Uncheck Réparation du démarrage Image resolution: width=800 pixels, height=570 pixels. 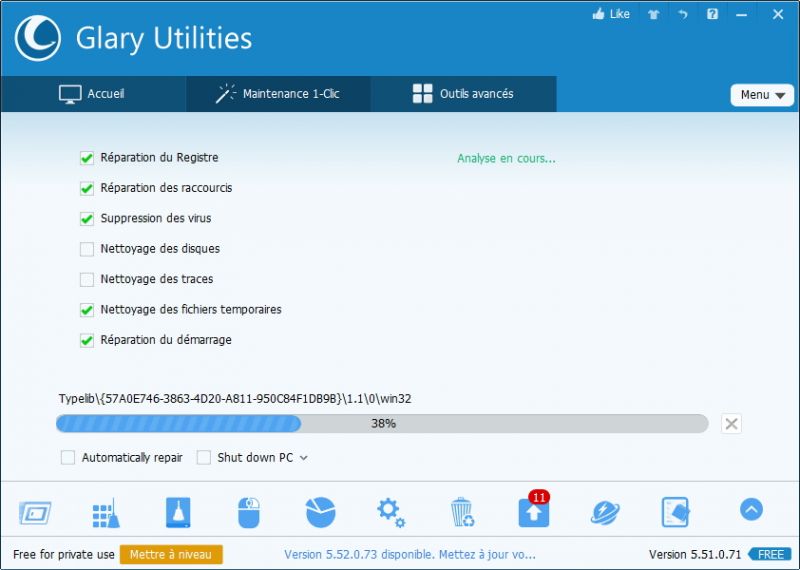[x=87, y=340]
